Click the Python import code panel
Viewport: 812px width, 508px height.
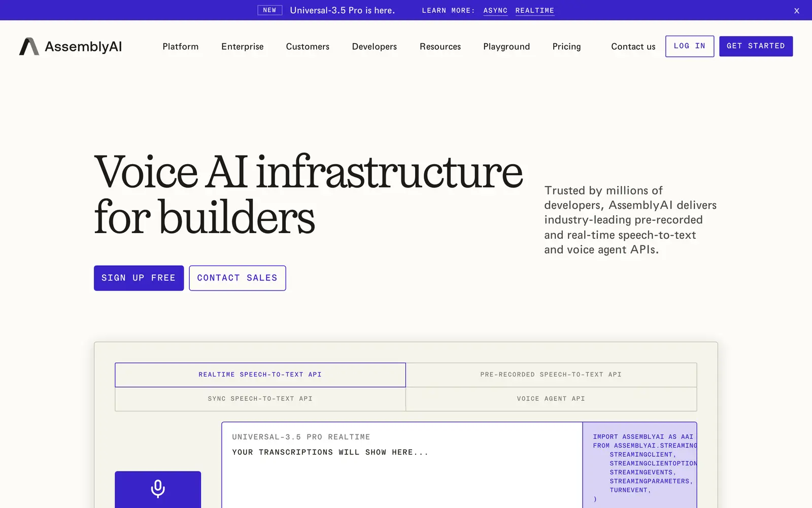click(639, 465)
